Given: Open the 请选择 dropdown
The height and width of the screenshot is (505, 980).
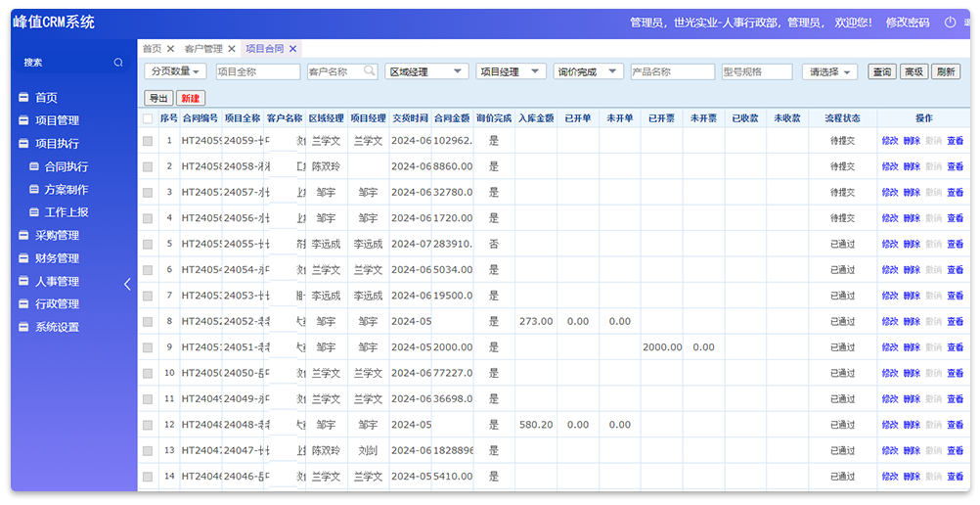Looking at the screenshot, I should 830,72.
